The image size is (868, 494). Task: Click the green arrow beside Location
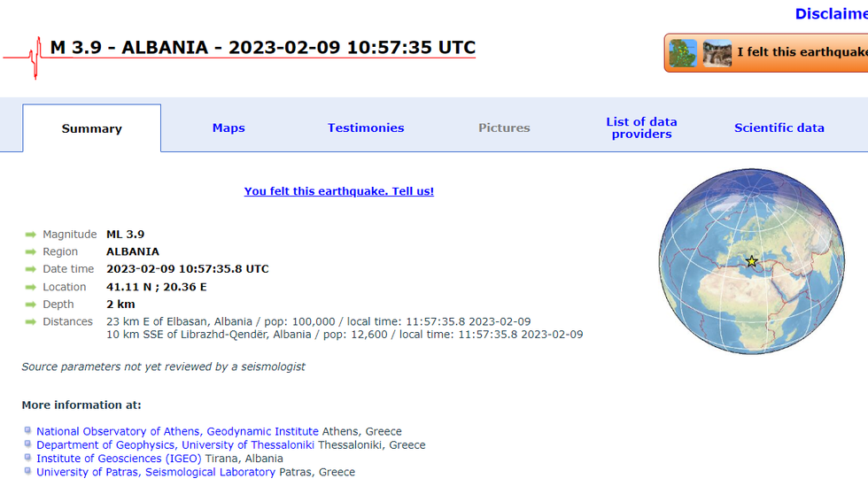pyautogui.click(x=31, y=287)
